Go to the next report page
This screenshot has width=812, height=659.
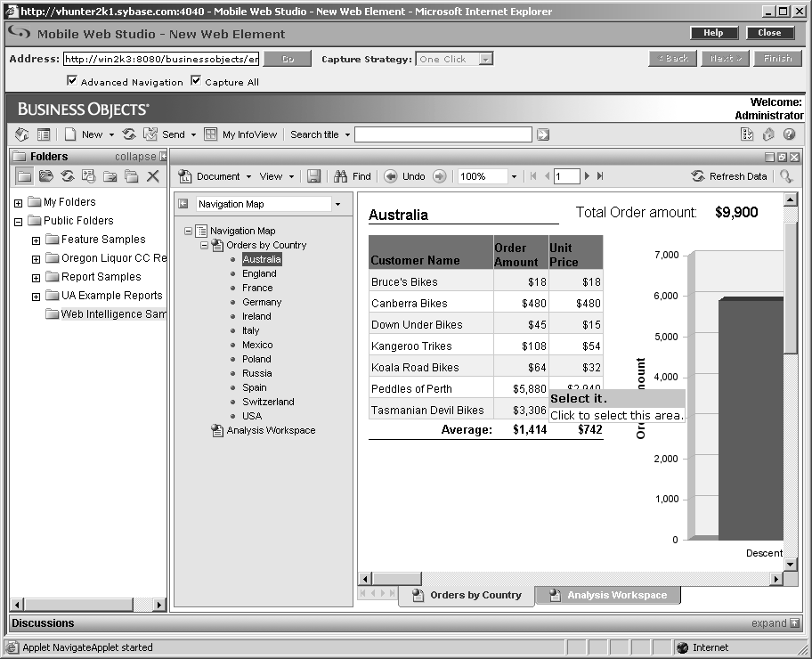tap(588, 176)
